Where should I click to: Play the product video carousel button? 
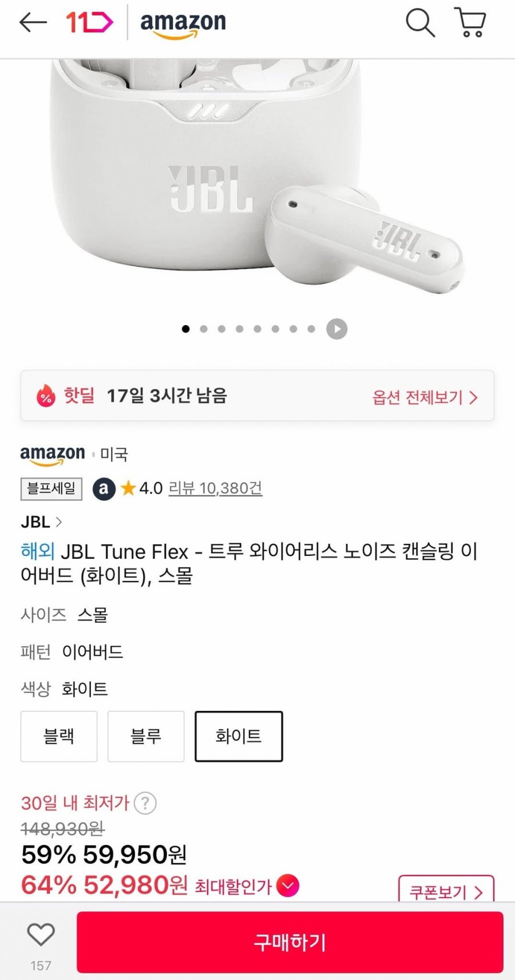point(337,329)
